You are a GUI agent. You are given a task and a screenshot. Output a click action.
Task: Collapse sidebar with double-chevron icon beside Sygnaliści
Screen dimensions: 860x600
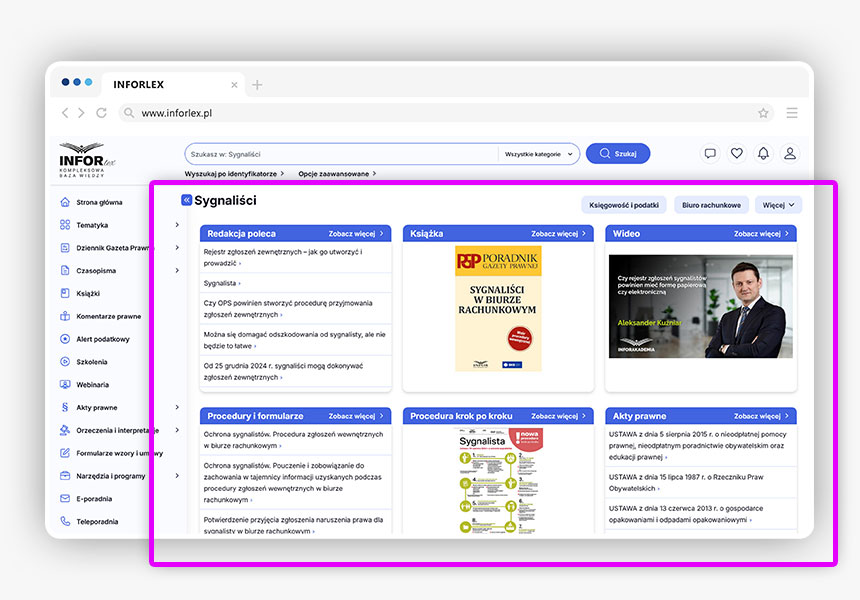[x=186, y=200]
